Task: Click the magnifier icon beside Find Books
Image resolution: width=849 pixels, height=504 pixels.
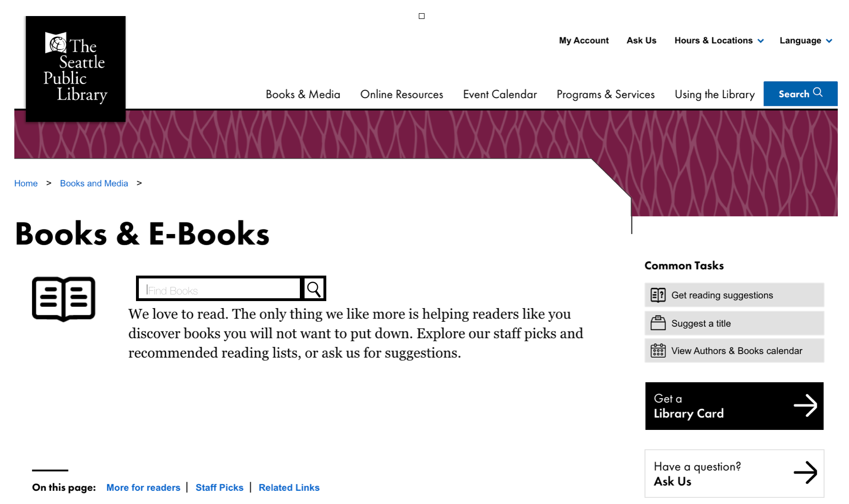Action: (x=314, y=288)
